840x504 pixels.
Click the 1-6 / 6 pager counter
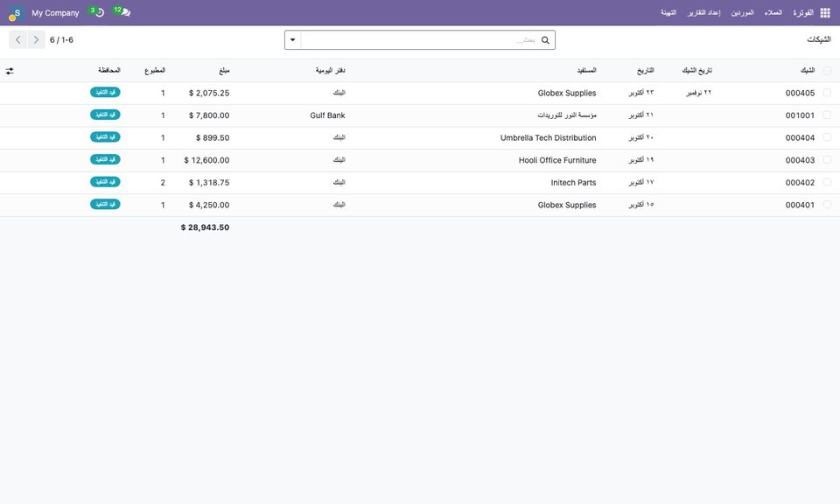point(61,40)
